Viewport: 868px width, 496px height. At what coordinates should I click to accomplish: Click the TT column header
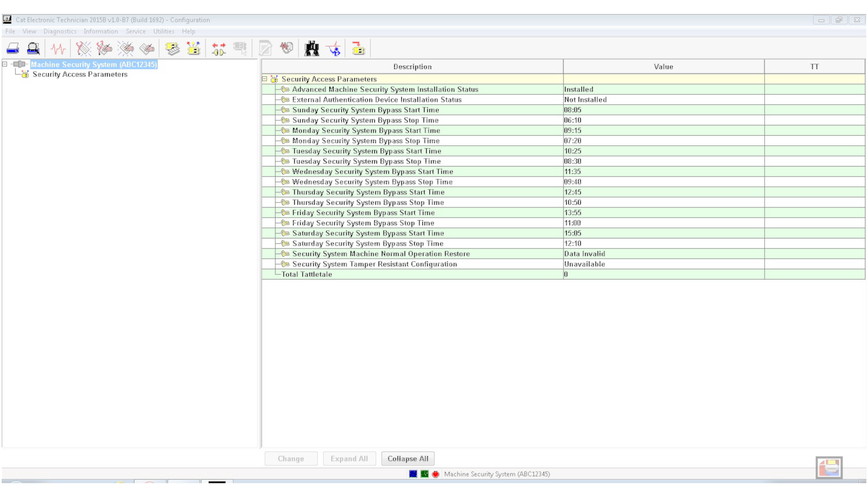815,67
